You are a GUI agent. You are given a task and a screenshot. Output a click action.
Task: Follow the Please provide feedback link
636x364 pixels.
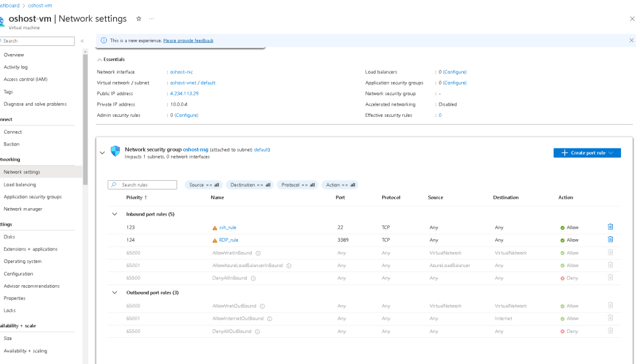click(x=188, y=40)
